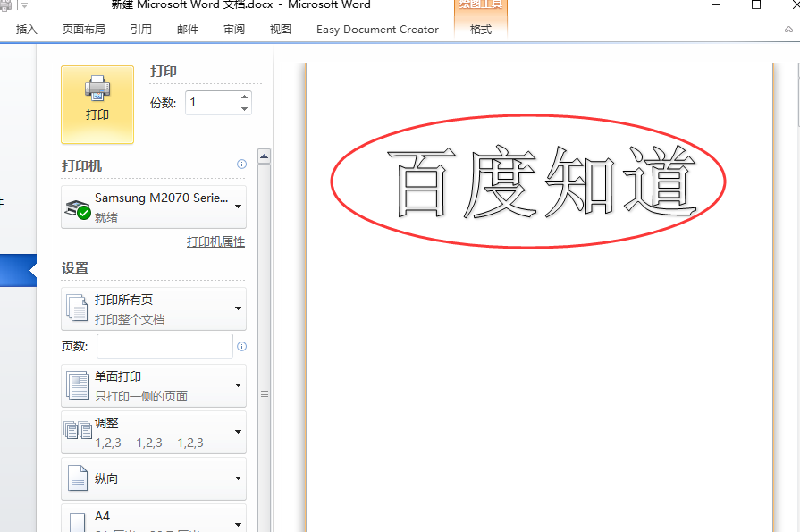
Task: Switch to the 页面布局 ribbon tab
Action: click(x=84, y=30)
